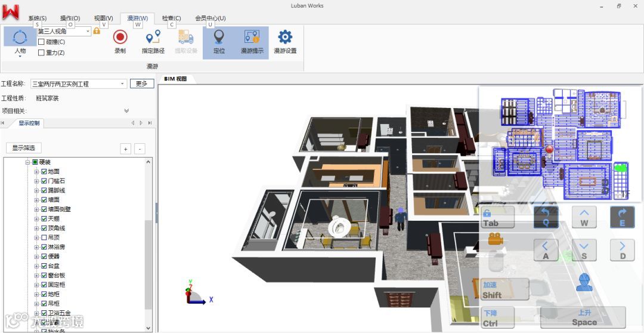
Task: Click the next-tab right triangle arrow
Action: [141, 123]
